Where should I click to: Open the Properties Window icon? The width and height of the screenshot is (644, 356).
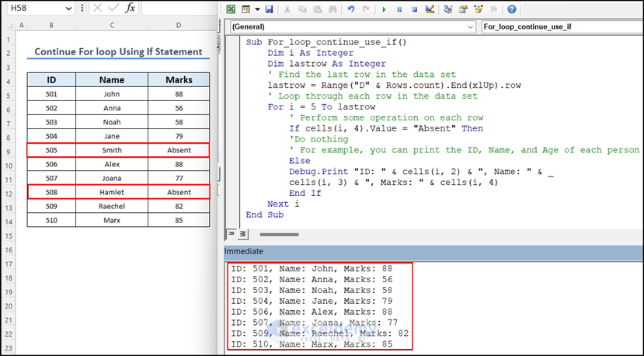coord(463,9)
